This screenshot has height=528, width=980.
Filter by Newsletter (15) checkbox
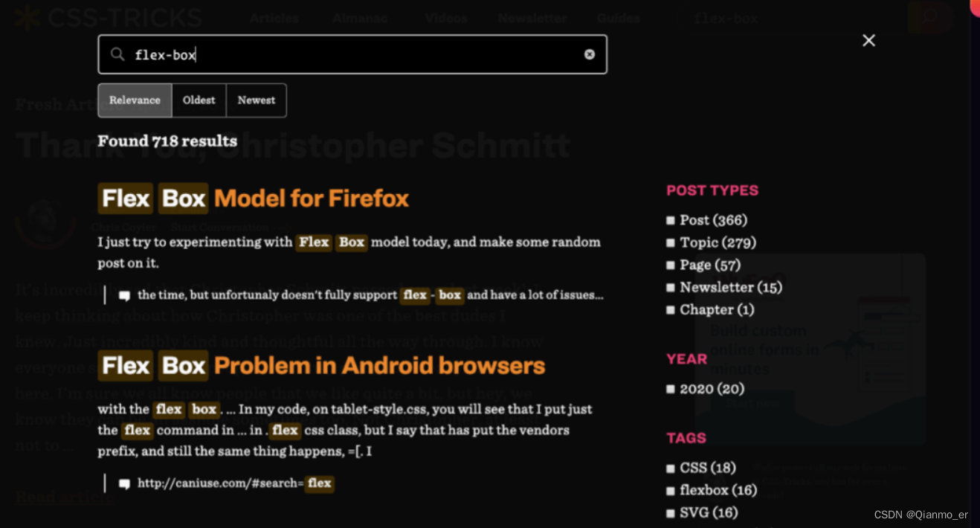click(x=671, y=287)
